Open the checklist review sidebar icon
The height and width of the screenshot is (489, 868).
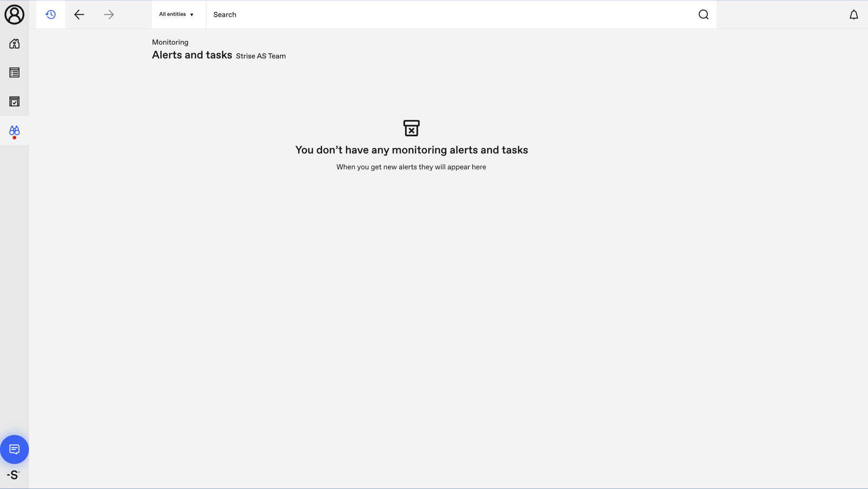[x=14, y=102]
